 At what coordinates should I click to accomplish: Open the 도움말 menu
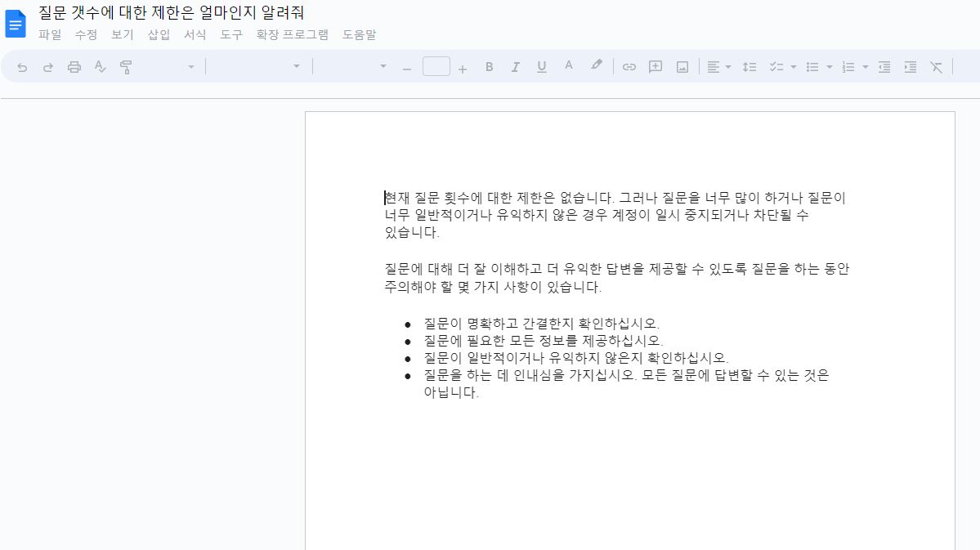[x=359, y=35]
